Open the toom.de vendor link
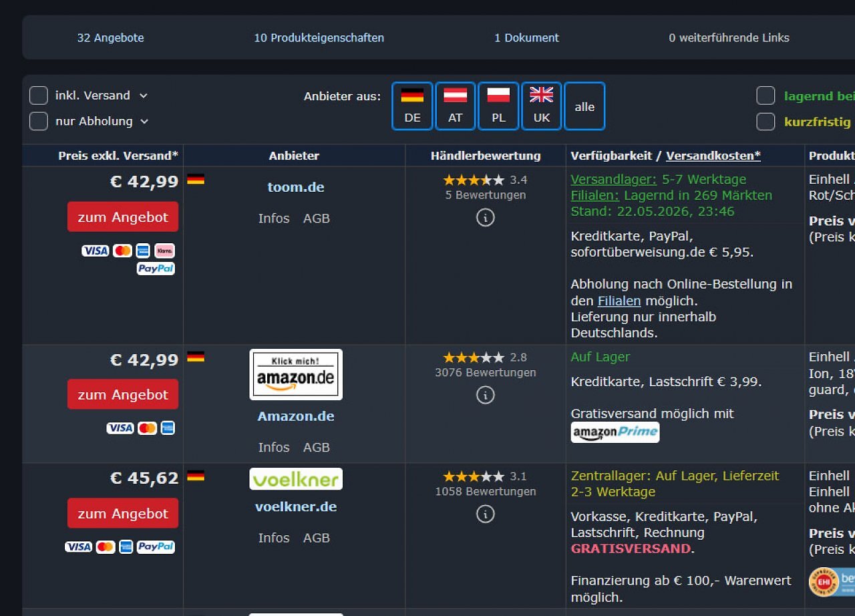The image size is (855, 616). coord(296,187)
